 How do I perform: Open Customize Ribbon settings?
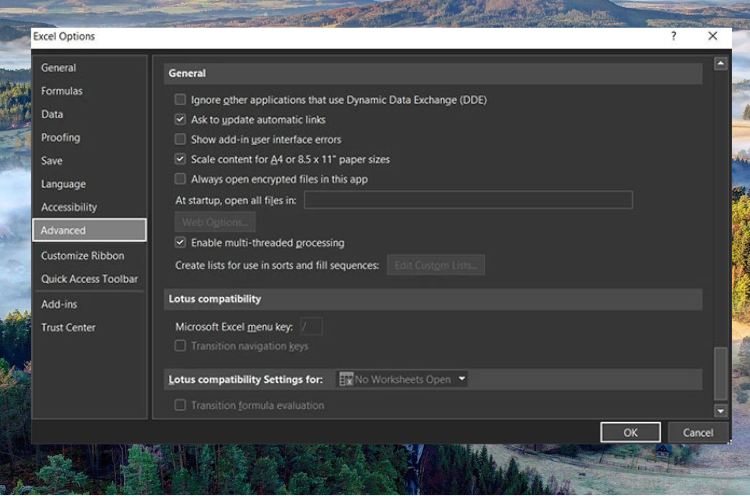(x=82, y=256)
